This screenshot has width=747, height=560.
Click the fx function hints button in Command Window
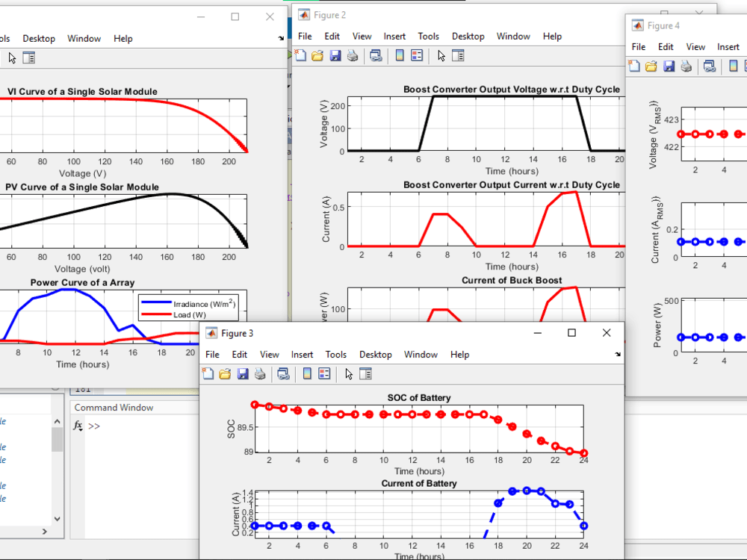(77, 426)
